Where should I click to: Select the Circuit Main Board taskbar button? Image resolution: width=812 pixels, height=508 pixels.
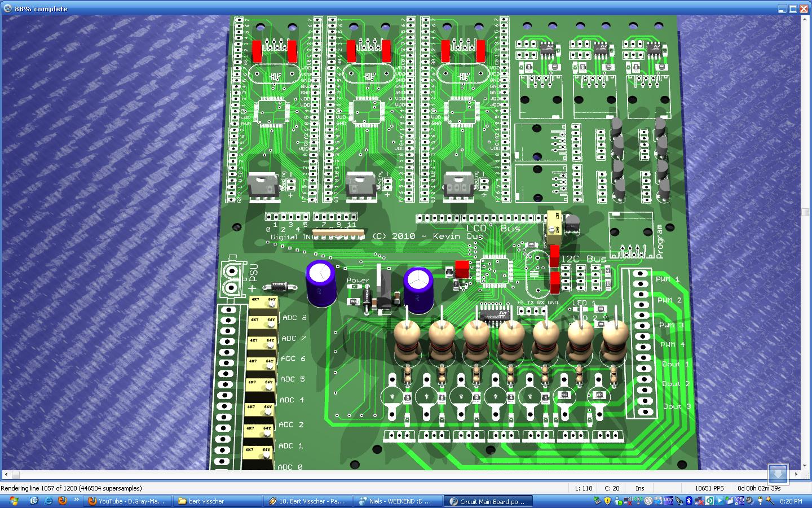point(488,501)
